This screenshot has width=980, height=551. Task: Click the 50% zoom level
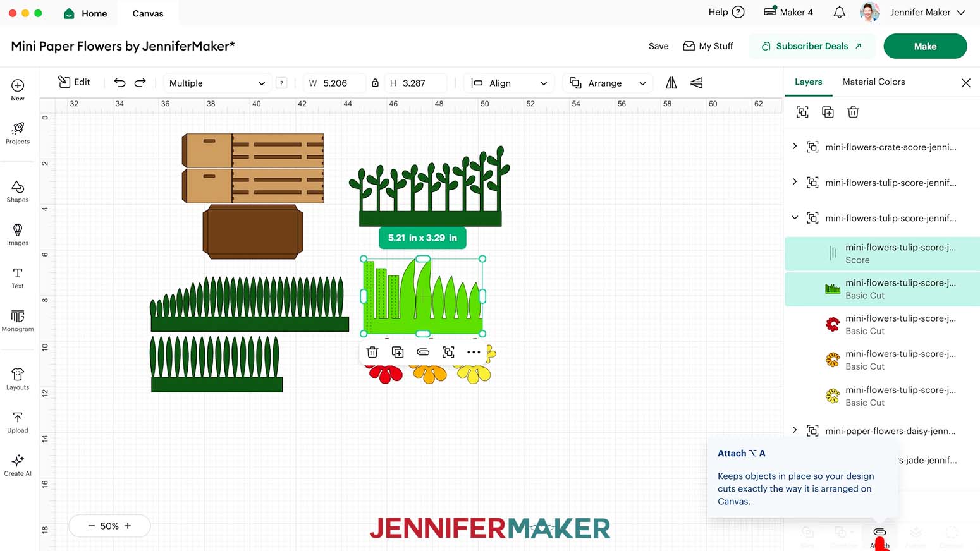[x=109, y=526]
